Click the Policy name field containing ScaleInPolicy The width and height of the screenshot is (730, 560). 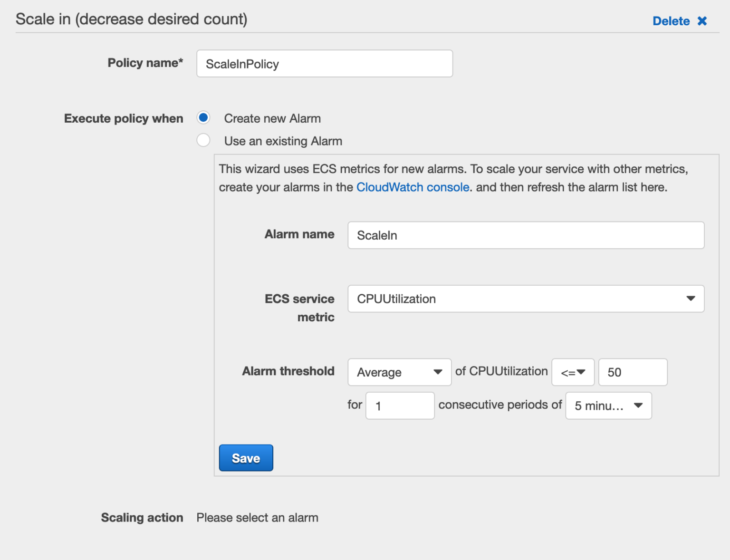click(325, 63)
